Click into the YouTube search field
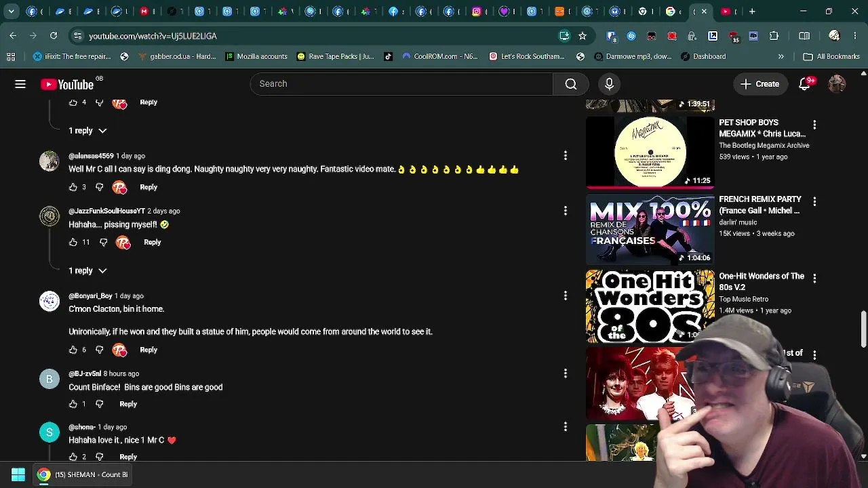This screenshot has width=868, height=488. (x=401, y=84)
